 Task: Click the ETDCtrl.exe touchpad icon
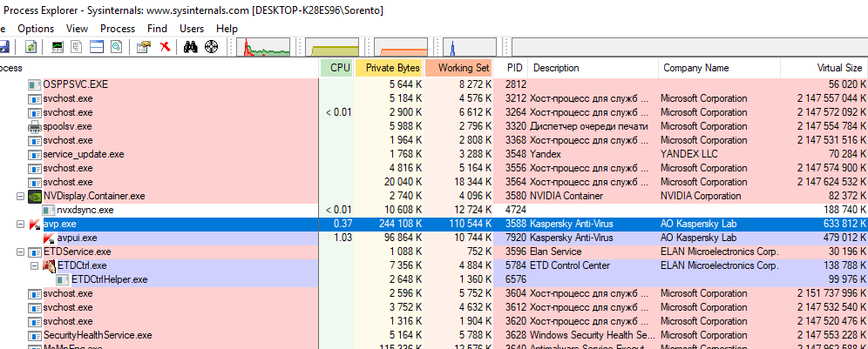pyautogui.click(x=50, y=265)
